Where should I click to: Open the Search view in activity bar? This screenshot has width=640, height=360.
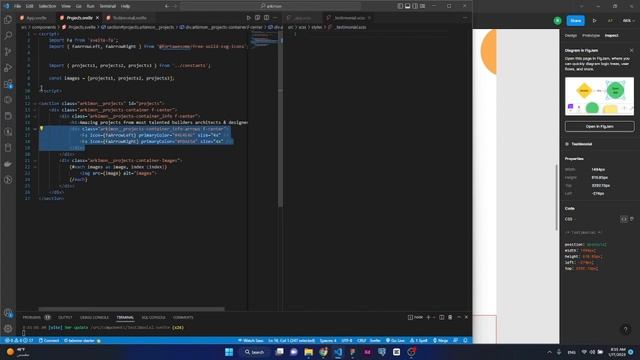pyautogui.click(x=8, y=36)
